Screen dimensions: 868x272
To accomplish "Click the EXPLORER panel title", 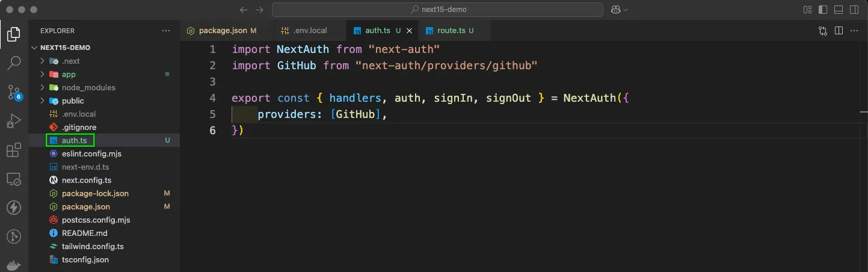I will point(58,31).
